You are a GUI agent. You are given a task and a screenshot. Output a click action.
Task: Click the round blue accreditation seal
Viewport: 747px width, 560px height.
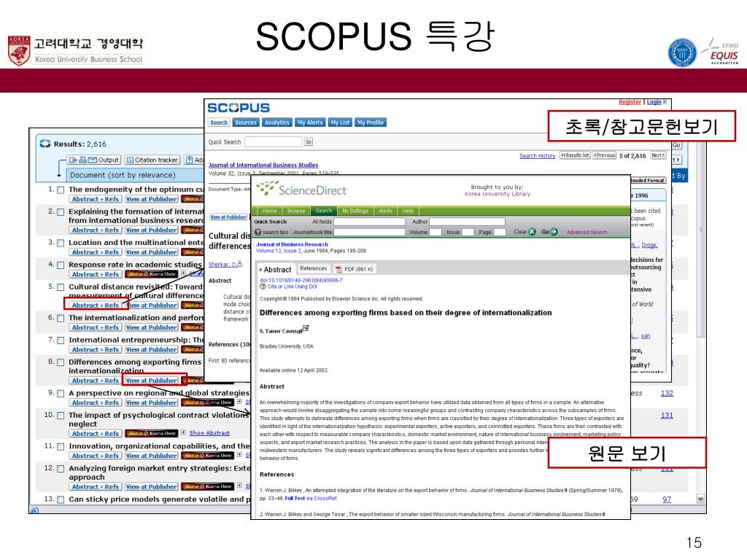[682, 52]
